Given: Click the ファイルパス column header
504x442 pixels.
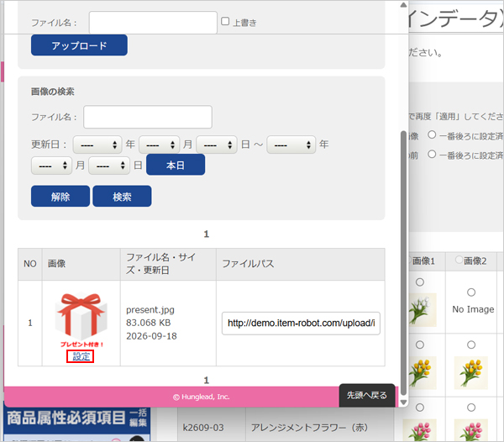Looking at the screenshot, I should 248,264.
